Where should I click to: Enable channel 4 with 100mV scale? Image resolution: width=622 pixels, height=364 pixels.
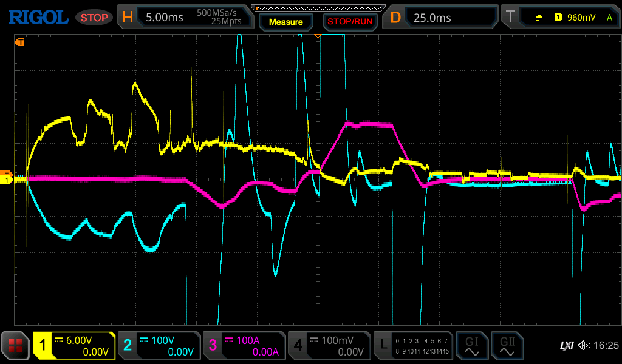pos(329,346)
